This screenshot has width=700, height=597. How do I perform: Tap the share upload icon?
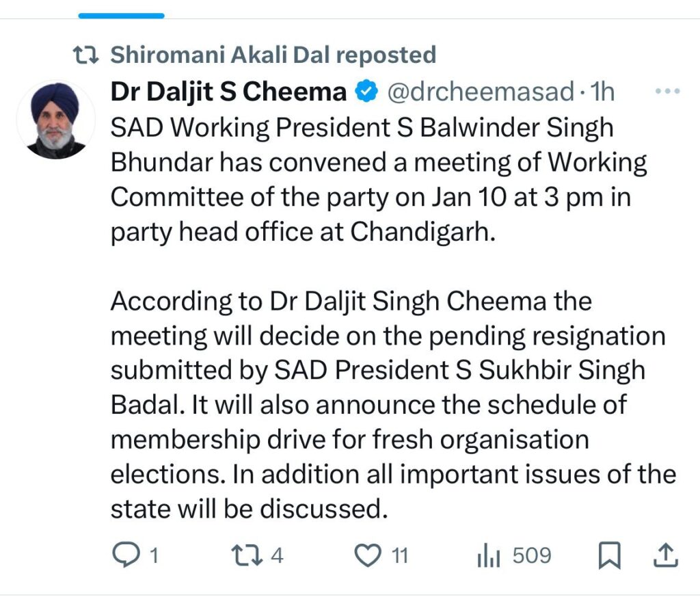click(665, 556)
